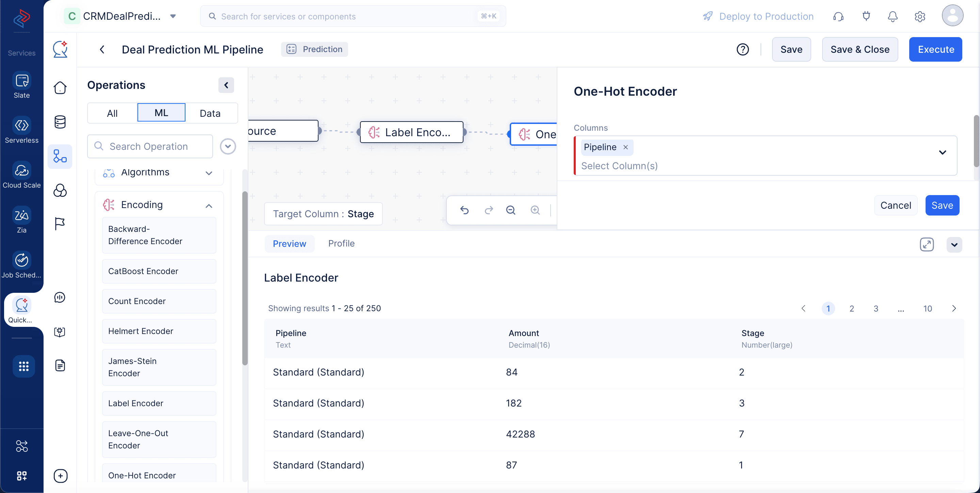The height and width of the screenshot is (493, 980).
Task: Open Serverless service
Action: pyautogui.click(x=22, y=130)
